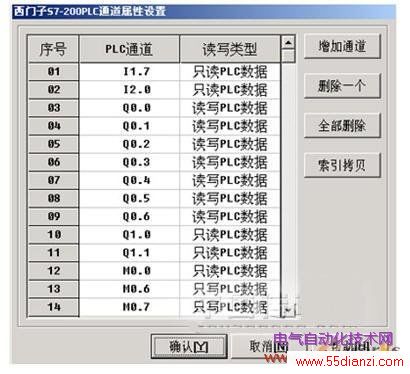Select row number 01
The height and width of the screenshot is (374, 410).
54,72
